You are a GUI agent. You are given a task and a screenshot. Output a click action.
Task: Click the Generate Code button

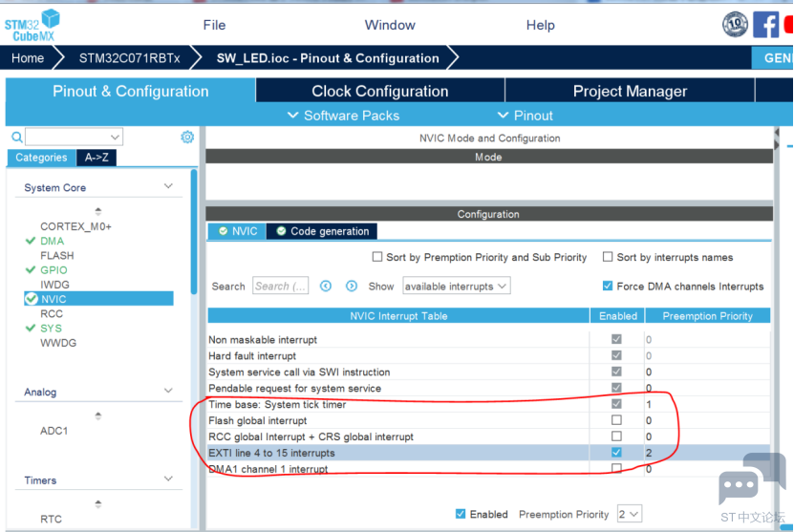[x=773, y=58]
